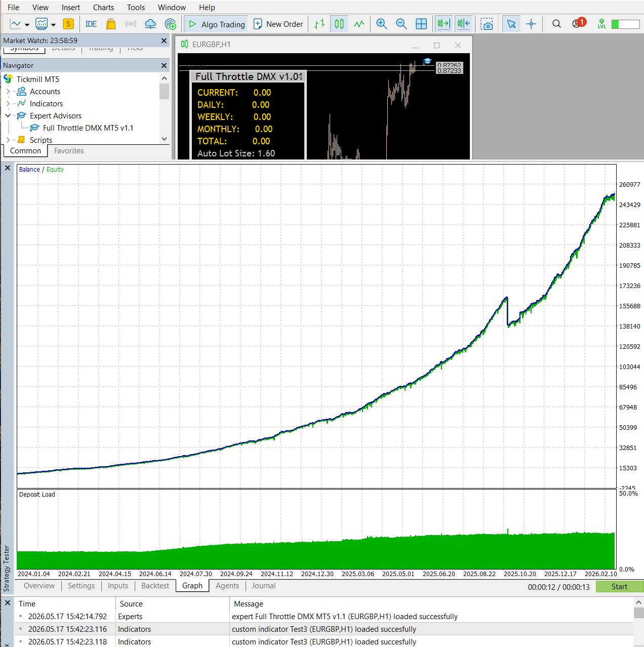Open the Window menu
Screen dimensions: 644x647
pos(172,7)
